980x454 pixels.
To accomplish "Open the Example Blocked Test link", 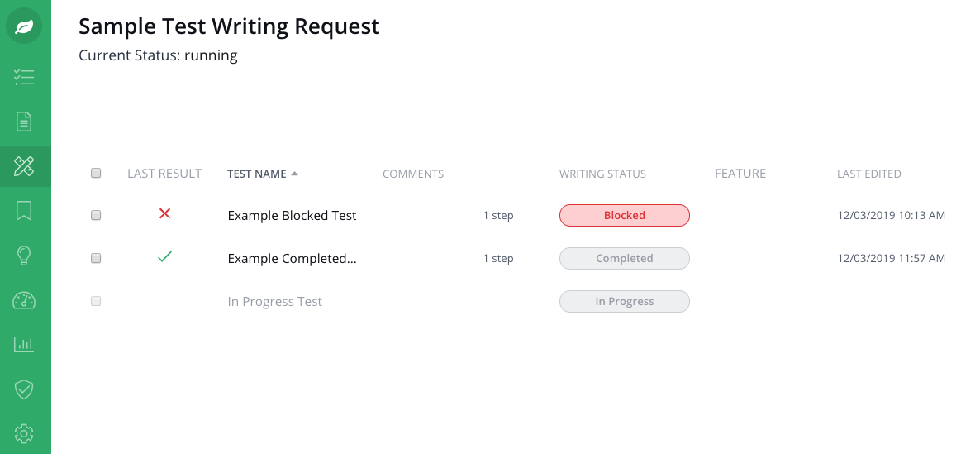I will click(x=292, y=215).
